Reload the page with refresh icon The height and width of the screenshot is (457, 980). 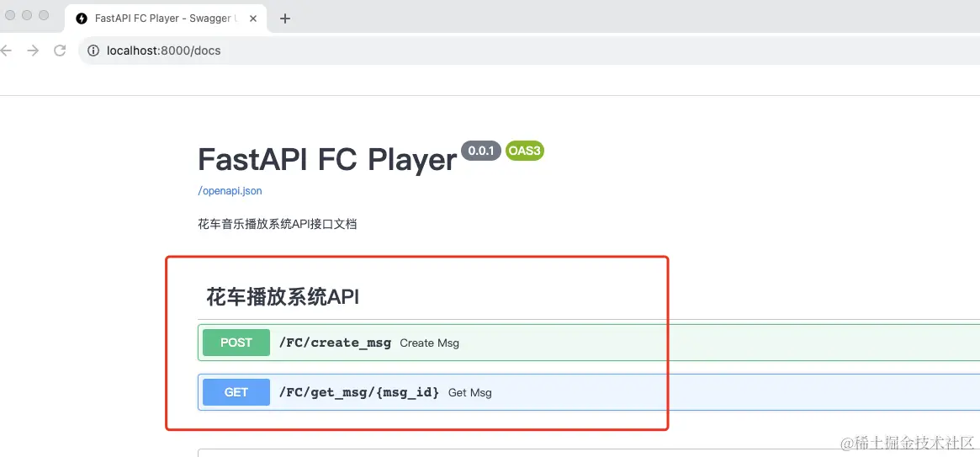60,50
